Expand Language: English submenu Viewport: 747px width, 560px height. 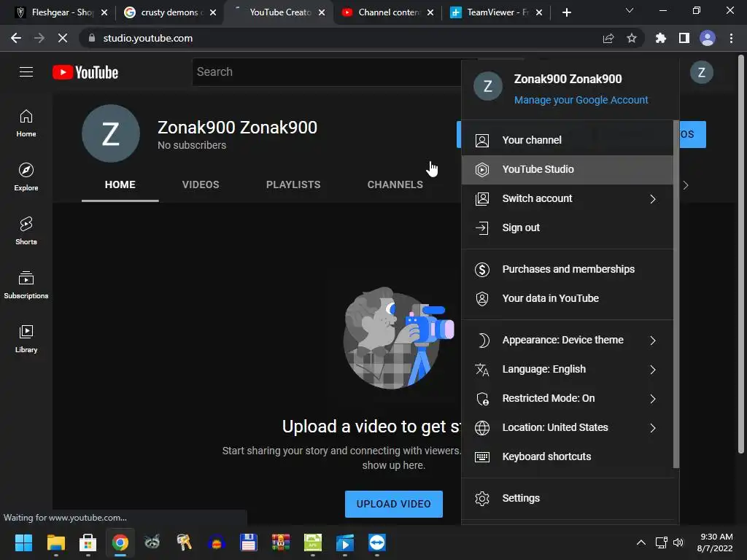coord(567,369)
